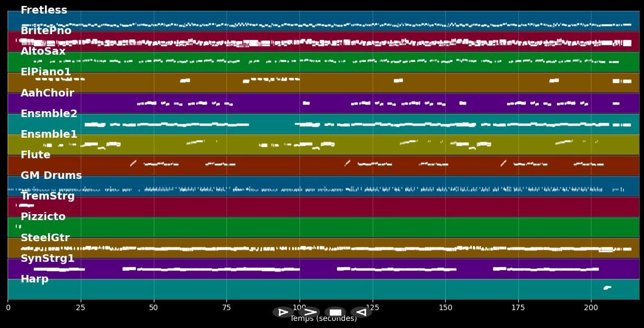Select the GM Drums track label

pyautogui.click(x=51, y=176)
